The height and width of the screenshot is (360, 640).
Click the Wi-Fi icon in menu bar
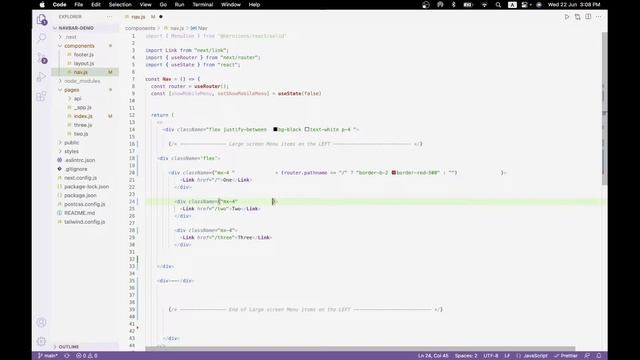point(484,5)
